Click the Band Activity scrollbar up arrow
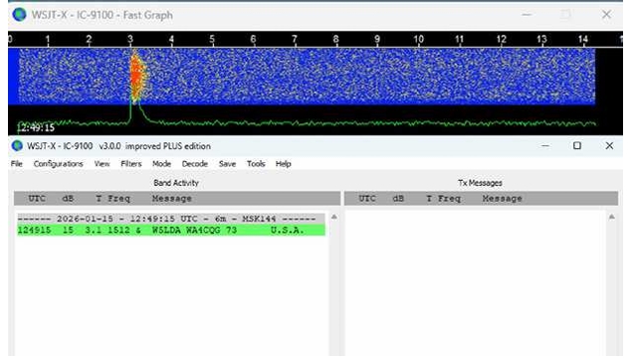The width and height of the screenshot is (634, 364). (x=334, y=217)
